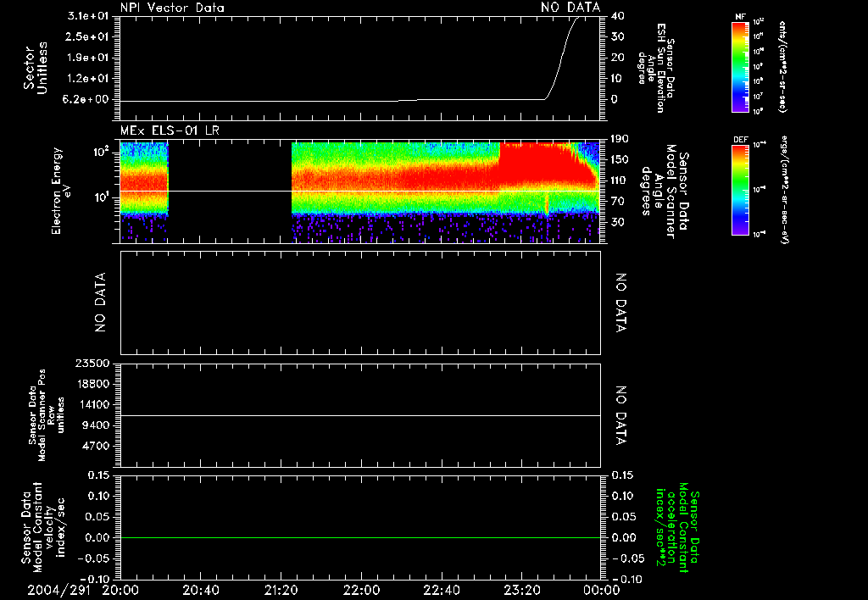Click the ESH Sun Elevation Angle axis label
The width and height of the screenshot is (868, 600).
pos(656,68)
